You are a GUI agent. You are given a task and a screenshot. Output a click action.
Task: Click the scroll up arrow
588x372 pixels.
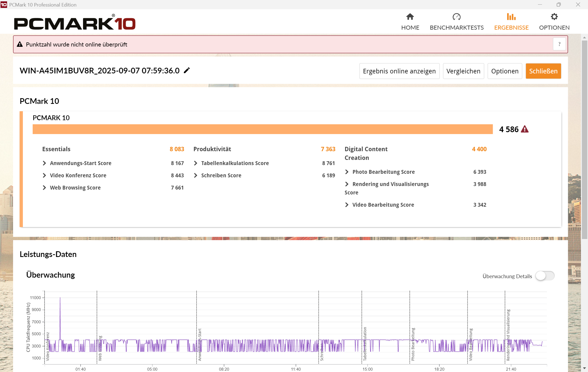point(584,38)
